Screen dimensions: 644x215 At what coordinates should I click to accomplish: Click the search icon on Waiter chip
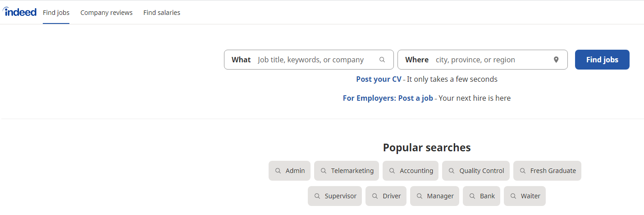coord(513,196)
